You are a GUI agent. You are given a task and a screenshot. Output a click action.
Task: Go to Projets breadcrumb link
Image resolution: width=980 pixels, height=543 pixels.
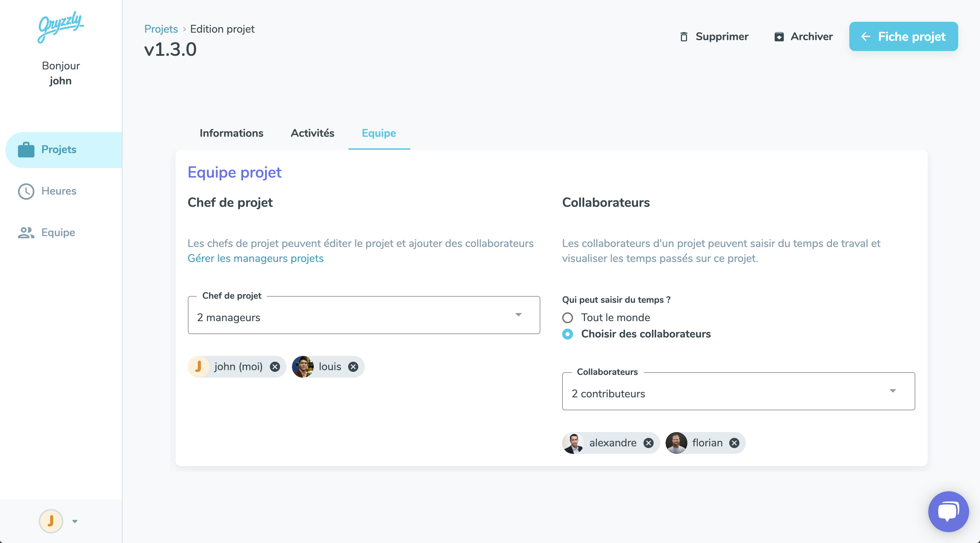click(x=161, y=29)
